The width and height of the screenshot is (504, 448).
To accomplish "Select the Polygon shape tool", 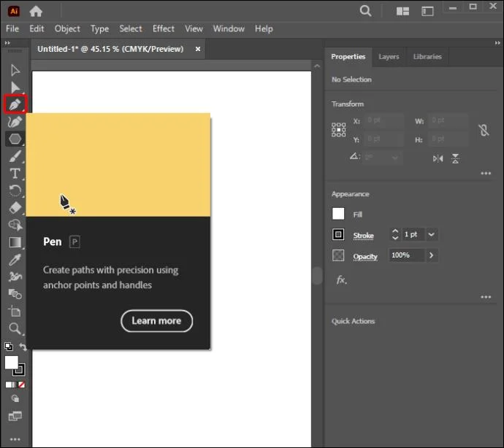I will point(15,139).
